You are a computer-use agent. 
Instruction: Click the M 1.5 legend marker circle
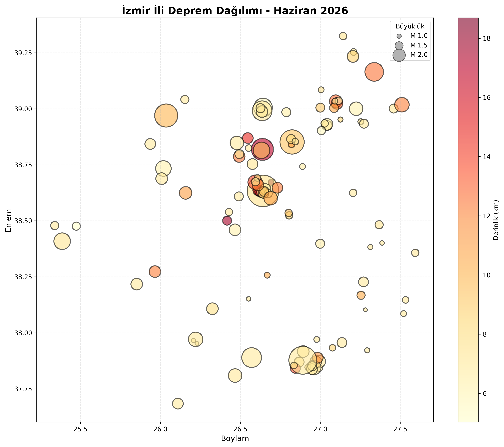tap(399, 45)
